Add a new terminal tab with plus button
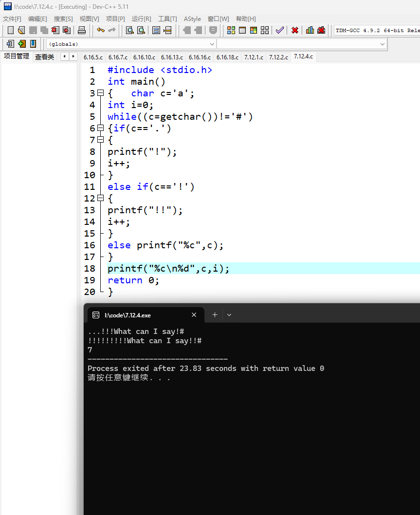The height and width of the screenshot is (515, 420). [x=215, y=315]
